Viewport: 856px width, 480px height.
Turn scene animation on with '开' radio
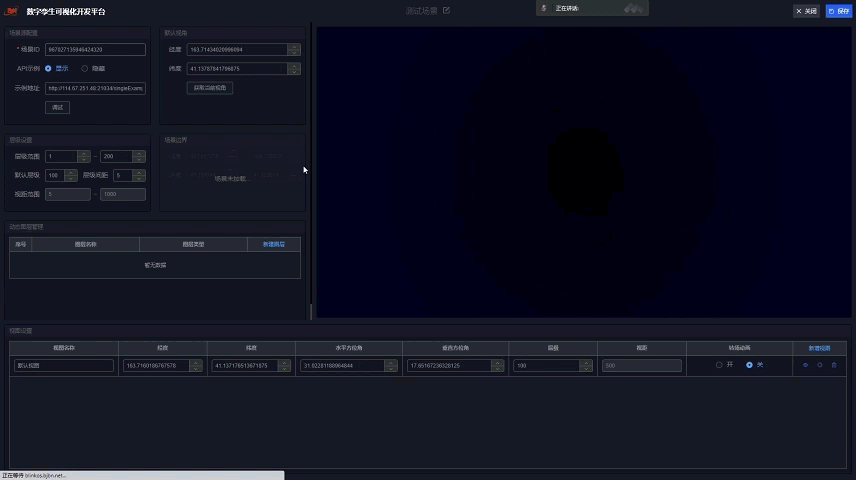tap(719, 365)
